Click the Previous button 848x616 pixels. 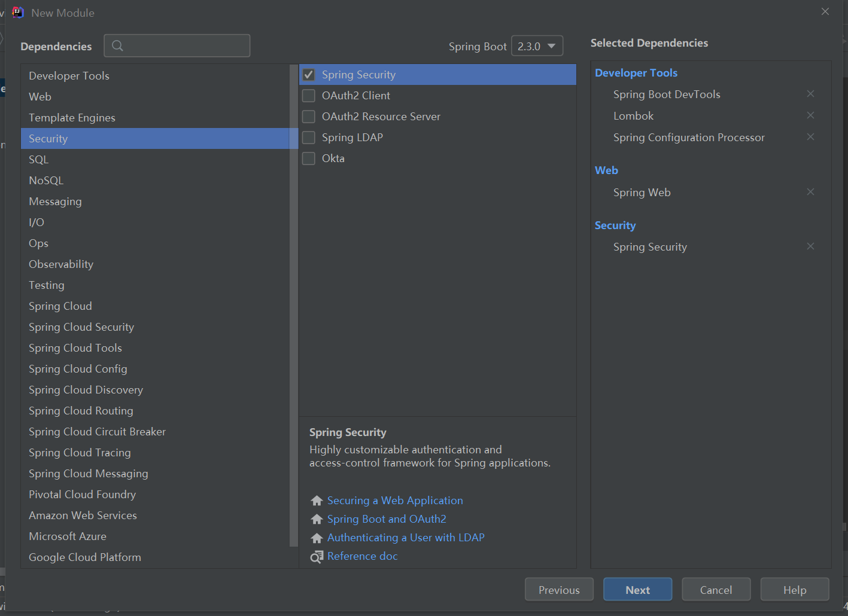tap(559, 590)
